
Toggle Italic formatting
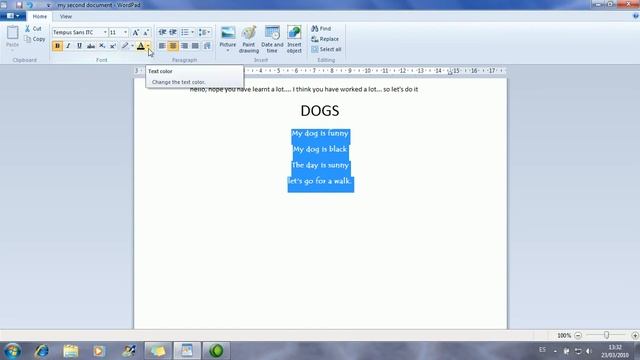(x=68, y=46)
